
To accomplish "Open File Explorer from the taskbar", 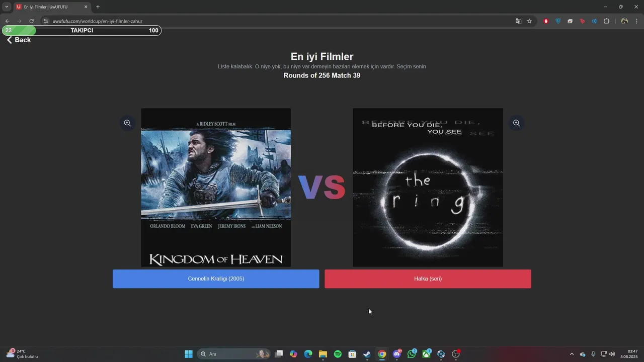I will [323, 354].
